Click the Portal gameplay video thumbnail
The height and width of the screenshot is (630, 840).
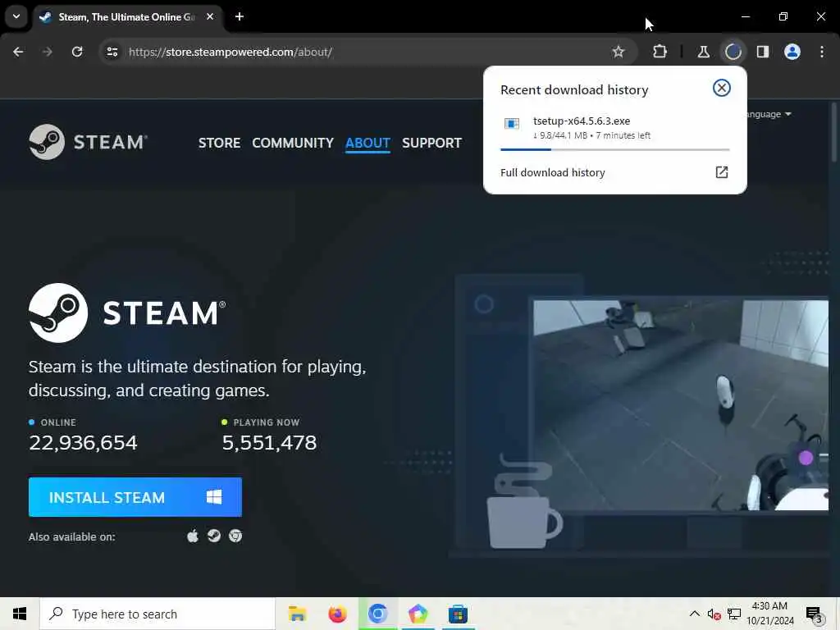pos(680,405)
